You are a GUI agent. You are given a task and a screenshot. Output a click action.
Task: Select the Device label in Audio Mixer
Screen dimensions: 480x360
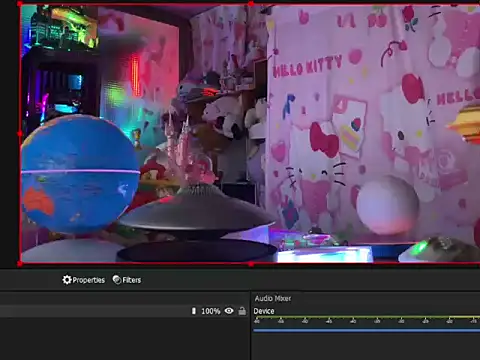click(264, 311)
